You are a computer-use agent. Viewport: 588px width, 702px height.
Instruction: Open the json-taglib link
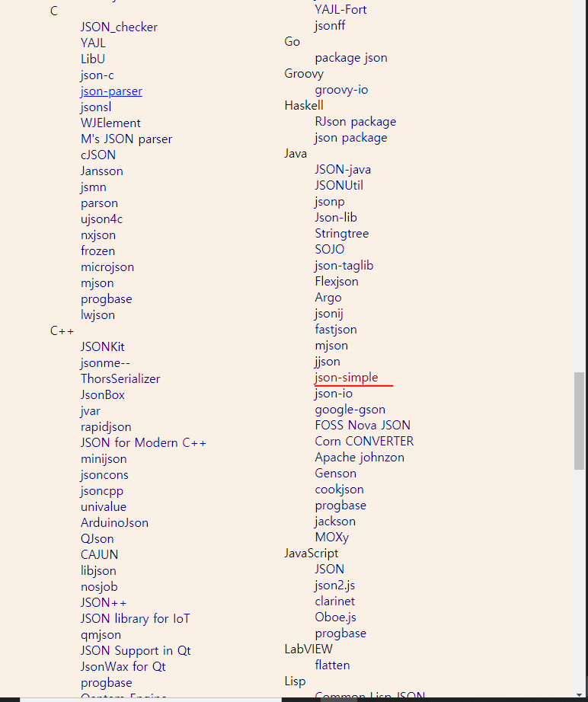[x=344, y=266]
